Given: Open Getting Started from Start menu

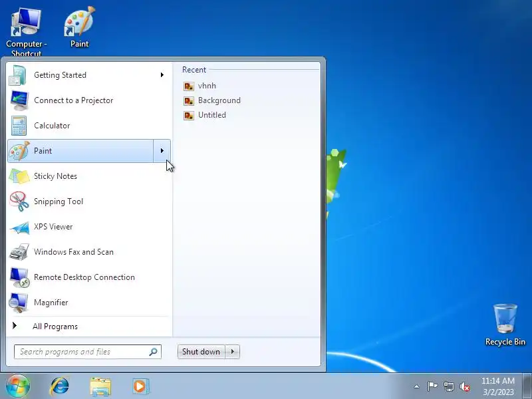Looking at the screenshot, I should click(x=89, y=75).
